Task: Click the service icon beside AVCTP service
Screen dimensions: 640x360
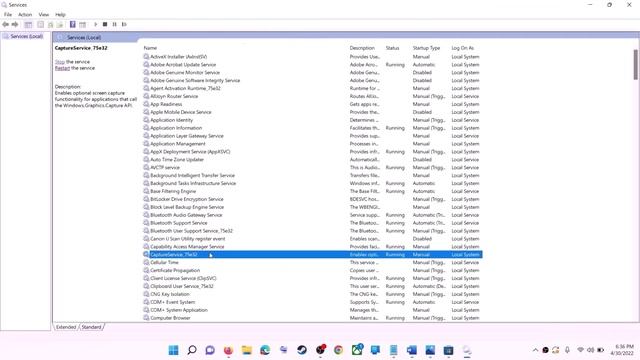Action: click(146, 167)
